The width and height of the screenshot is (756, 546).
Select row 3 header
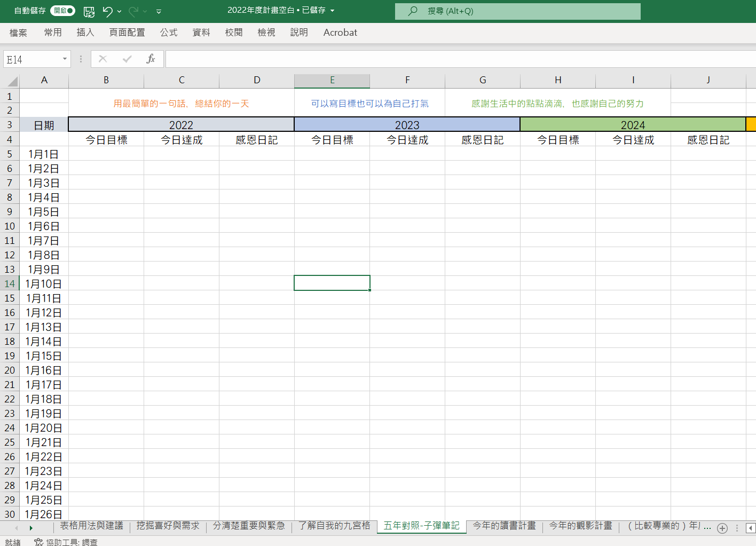tap(10, 125)
